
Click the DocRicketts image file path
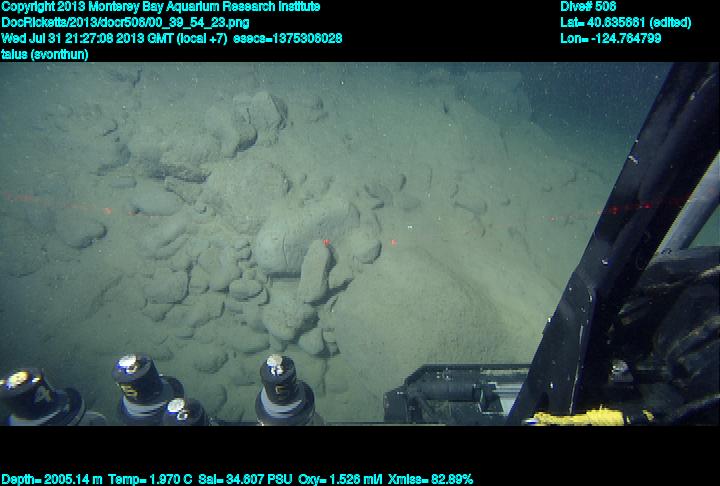coord(126,22)
